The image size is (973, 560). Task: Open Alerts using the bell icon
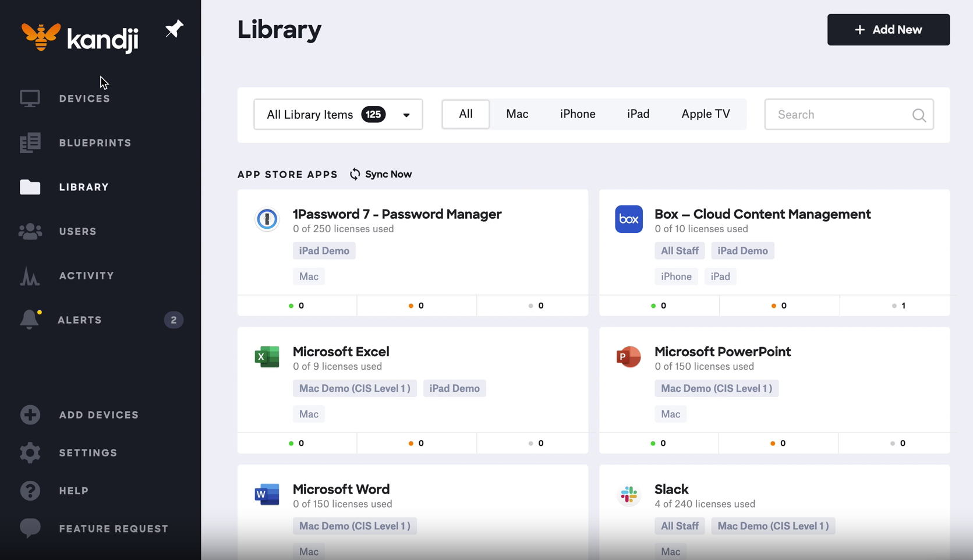(x=30, y=320)
